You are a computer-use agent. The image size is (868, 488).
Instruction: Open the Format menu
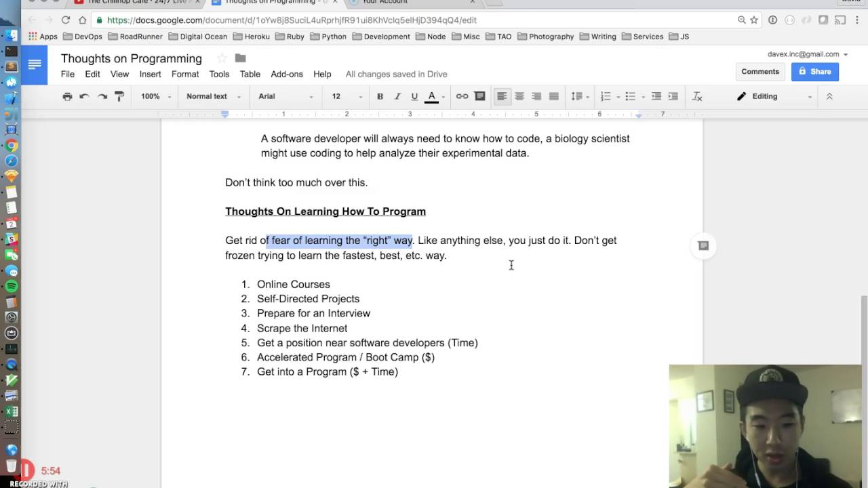tap(185, 74)
